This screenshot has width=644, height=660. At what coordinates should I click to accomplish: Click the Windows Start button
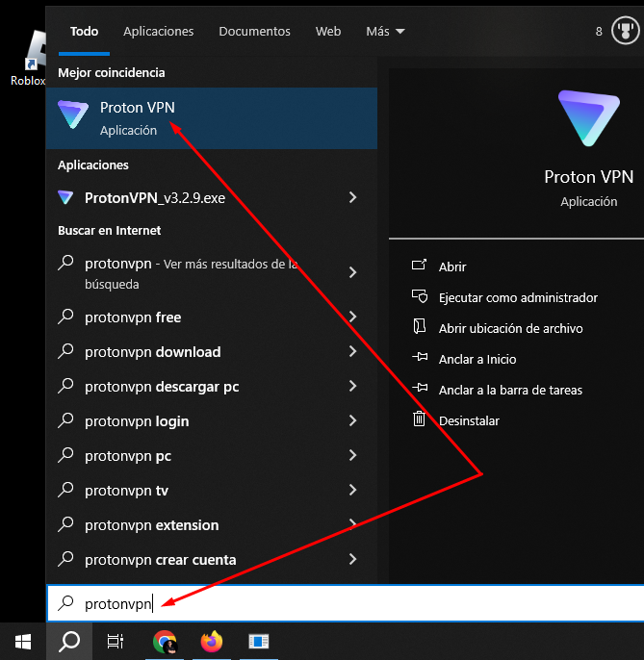pos(22,641)
